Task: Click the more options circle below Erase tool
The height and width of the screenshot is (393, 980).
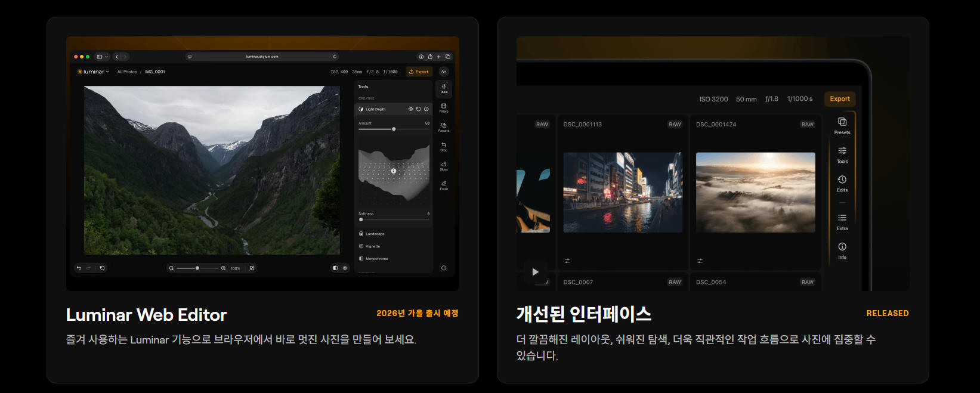Action: (x=444, y=268)
